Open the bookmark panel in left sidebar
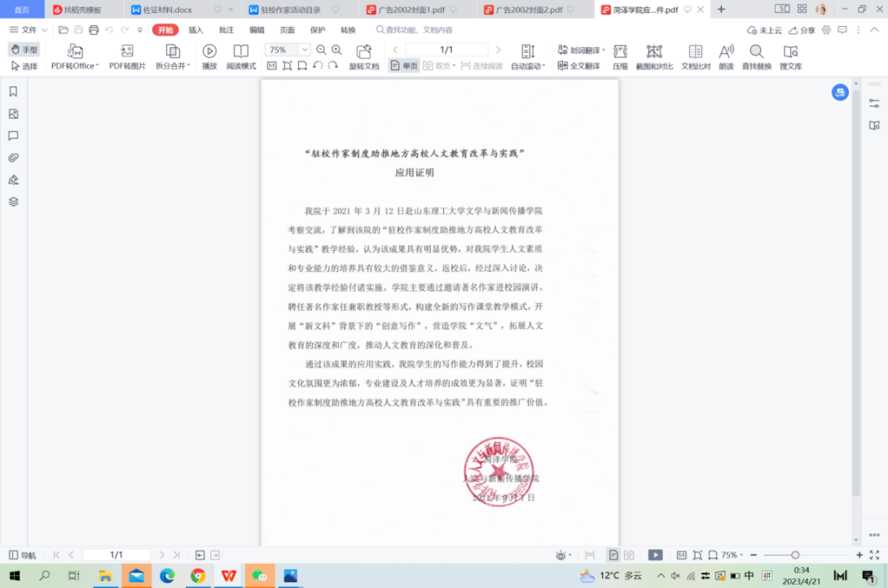The width and height of the screenshot is (888, 588). 13,92
